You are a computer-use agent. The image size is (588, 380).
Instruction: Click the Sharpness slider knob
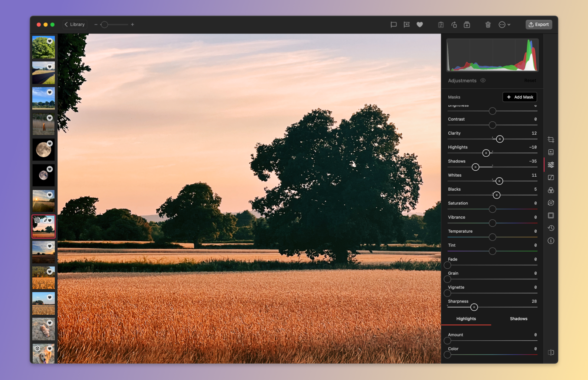pos(474,307)
